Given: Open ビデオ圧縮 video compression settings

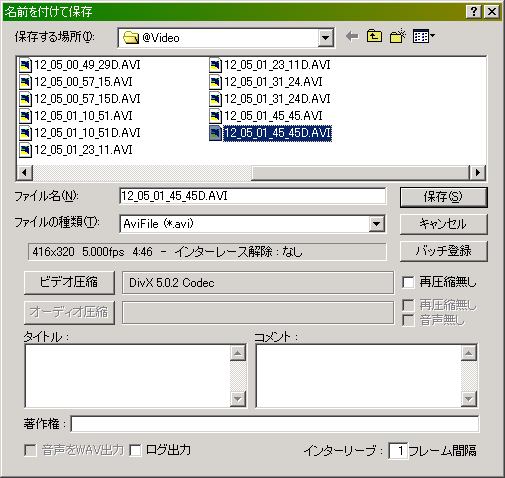Looking at the screenshot, I should pyautogui.click(x=69, y=282).
